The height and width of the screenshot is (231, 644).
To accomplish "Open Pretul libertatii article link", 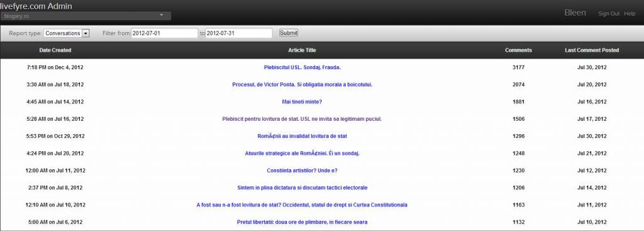I will [303, 222].
